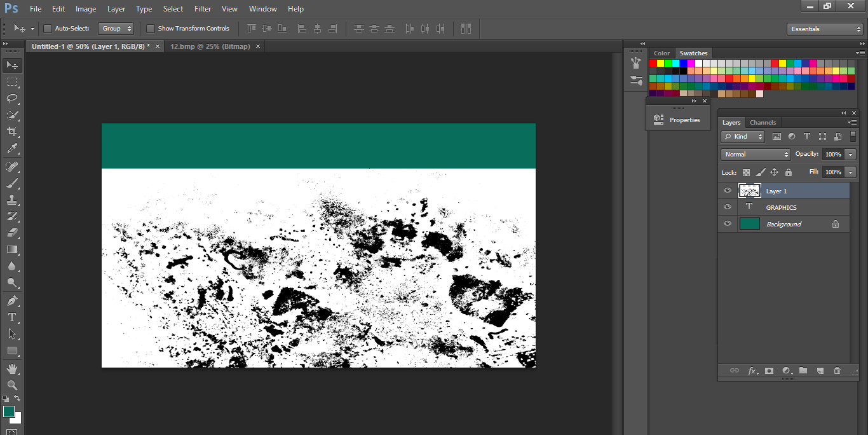Select the Crop tool
The width and height of the screenshot is (868, 435).
[11, 132]
